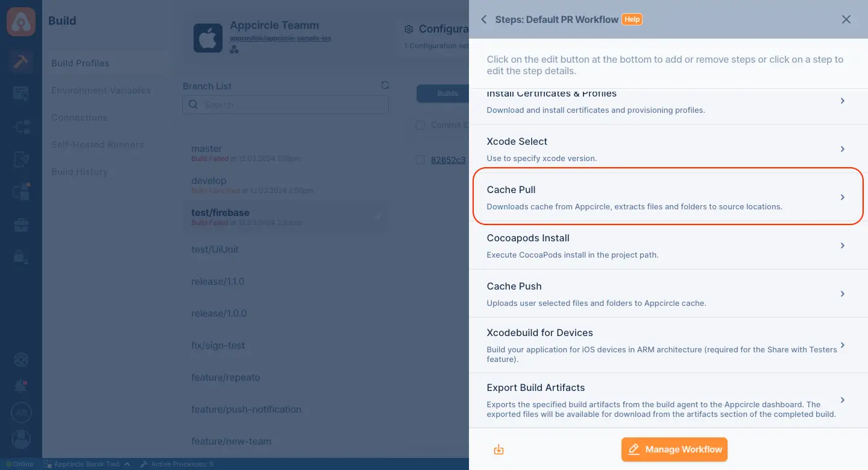Image resolution: width=868 pixels, height=470 pixels.
Task: Open Environment Variables in the Build menu
Action: [101, 91]
